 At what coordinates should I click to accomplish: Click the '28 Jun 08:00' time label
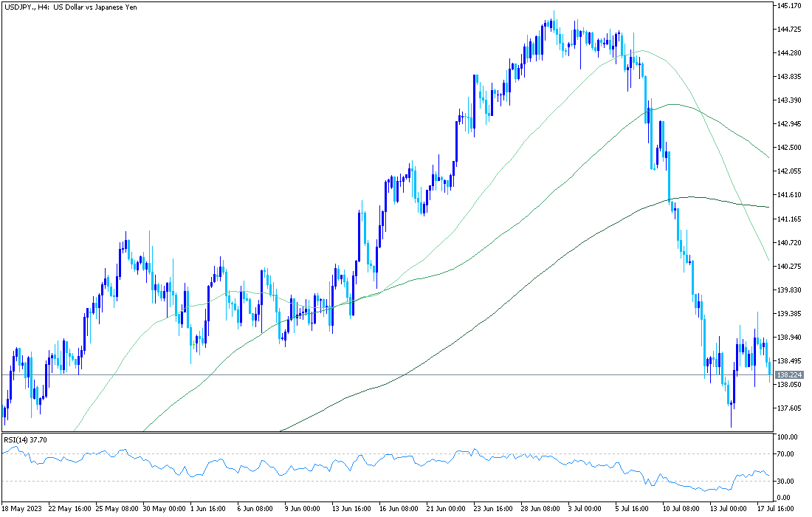[542, 509]
